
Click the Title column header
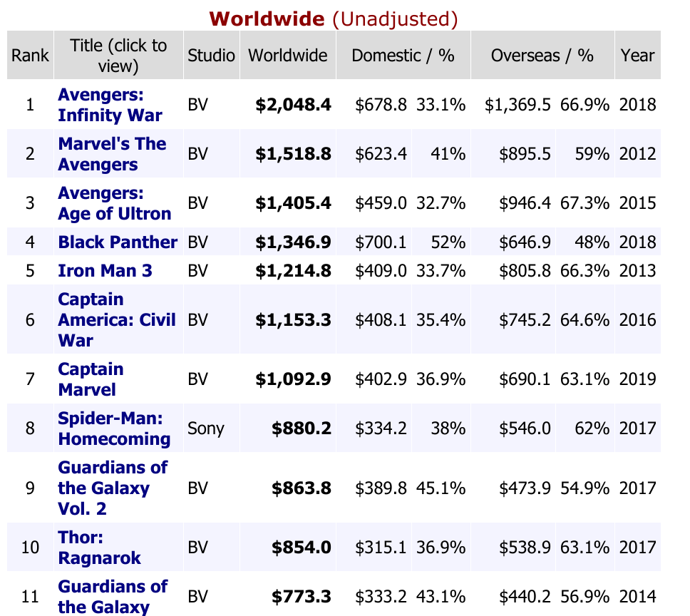pyautogui.click(x=118, y=56)
